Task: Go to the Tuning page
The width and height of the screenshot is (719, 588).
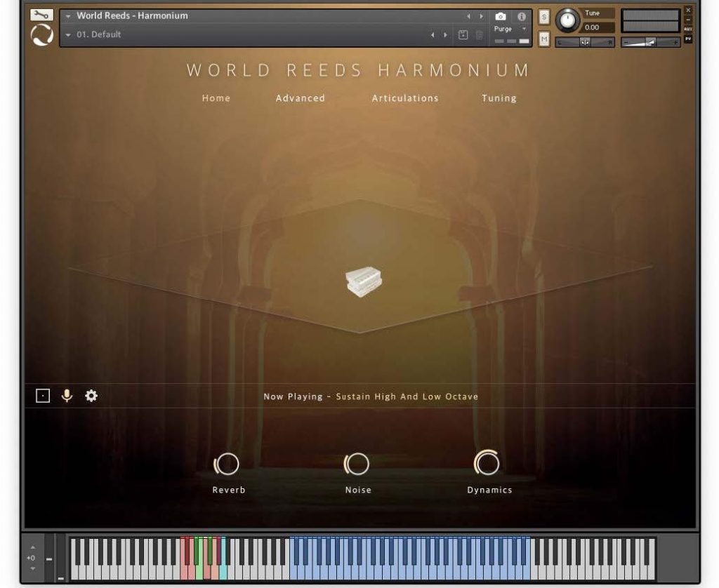Action: [499, 98]
